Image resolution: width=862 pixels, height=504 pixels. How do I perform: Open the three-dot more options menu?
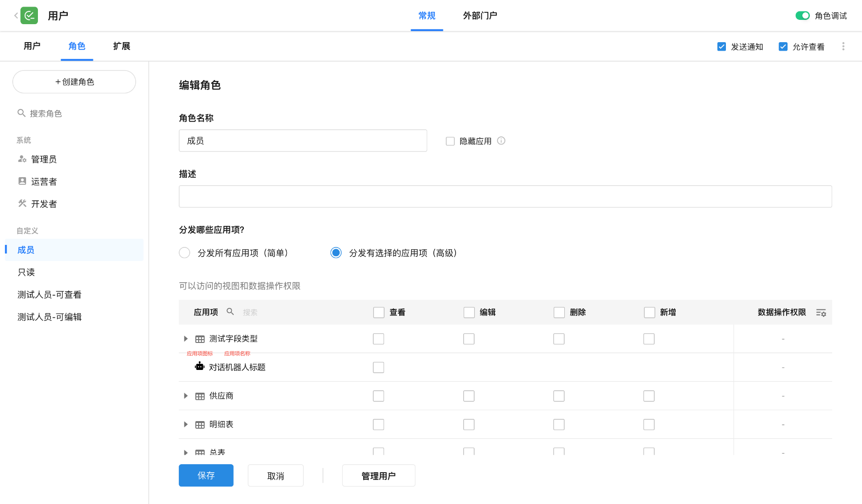pos(843,46)
